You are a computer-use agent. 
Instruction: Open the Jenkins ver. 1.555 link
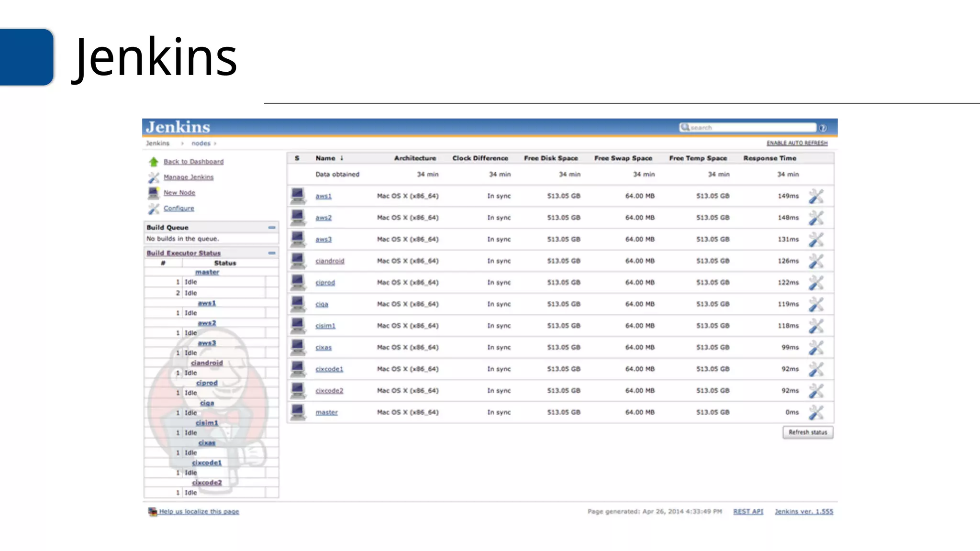point(804,512)
